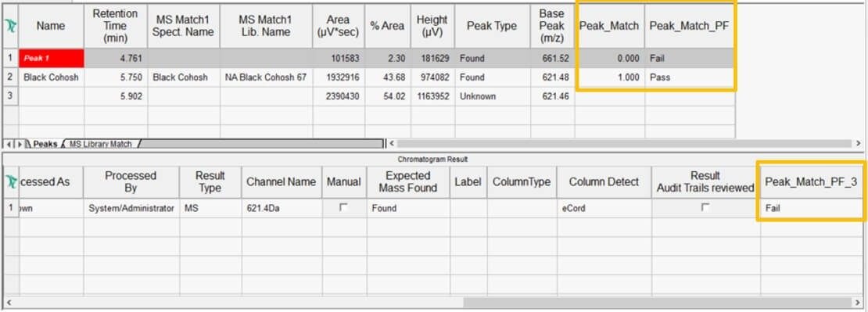868x312 pixels.
Task: Click retention time 5.902 cell
Action: (x=116, y=96)
